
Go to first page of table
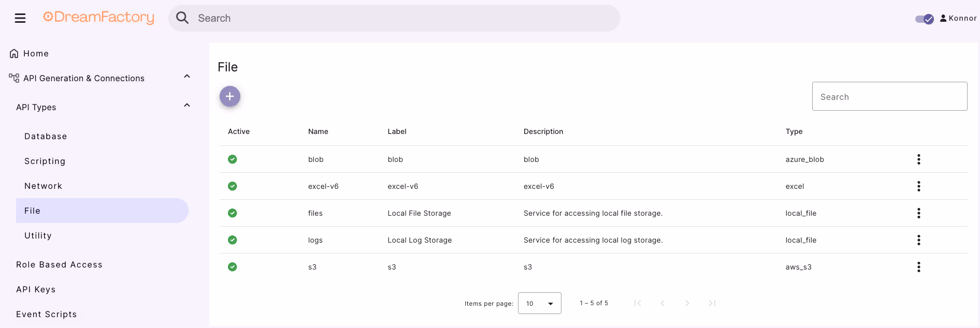tap(638, 303)
